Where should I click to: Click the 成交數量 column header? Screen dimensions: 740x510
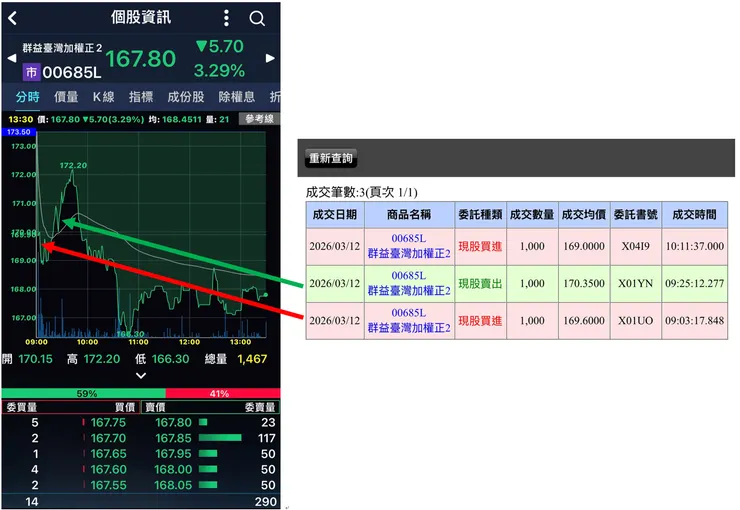532,215
